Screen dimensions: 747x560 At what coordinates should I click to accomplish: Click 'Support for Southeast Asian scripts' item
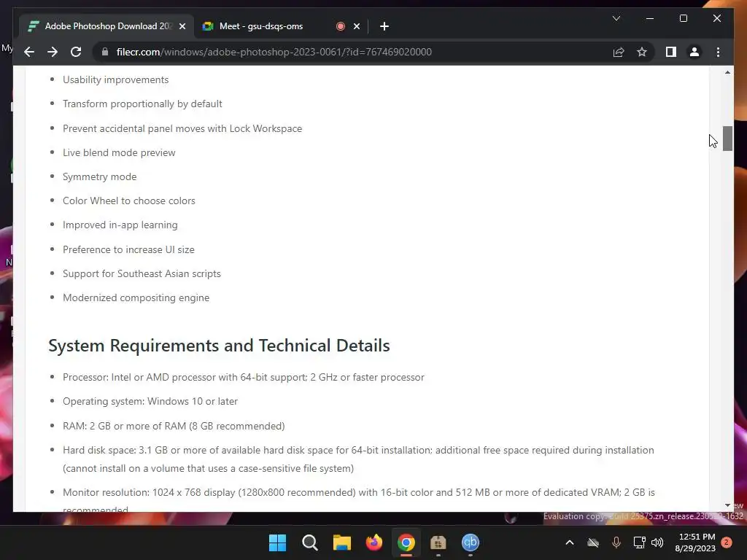pyautogui.click(x=142, y=274)
